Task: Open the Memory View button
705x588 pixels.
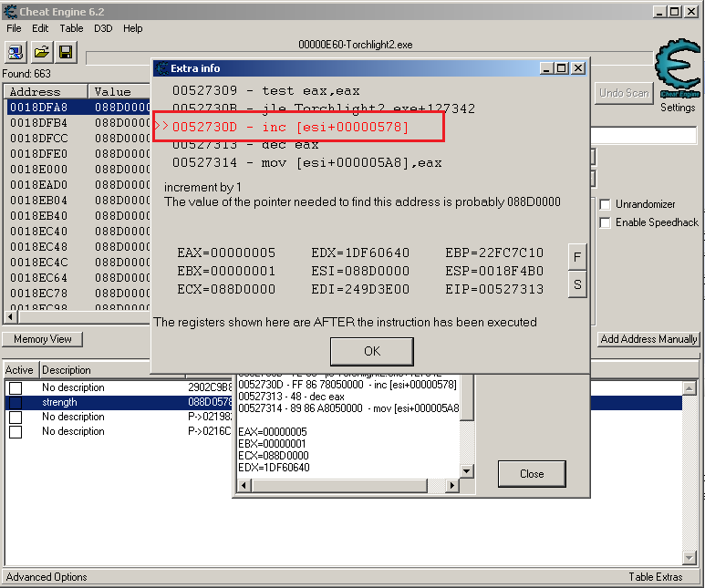Action: click(x=43, y=339)
